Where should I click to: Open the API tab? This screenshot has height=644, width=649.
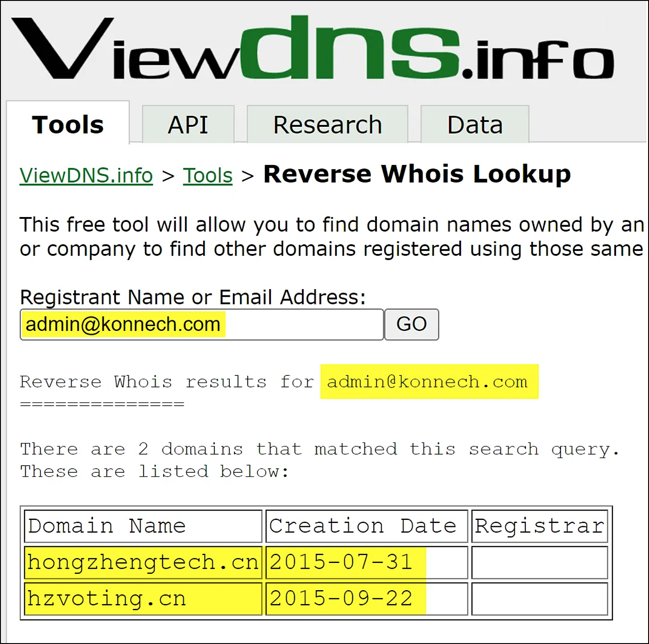pyautogui.click(x=188, y=124)
